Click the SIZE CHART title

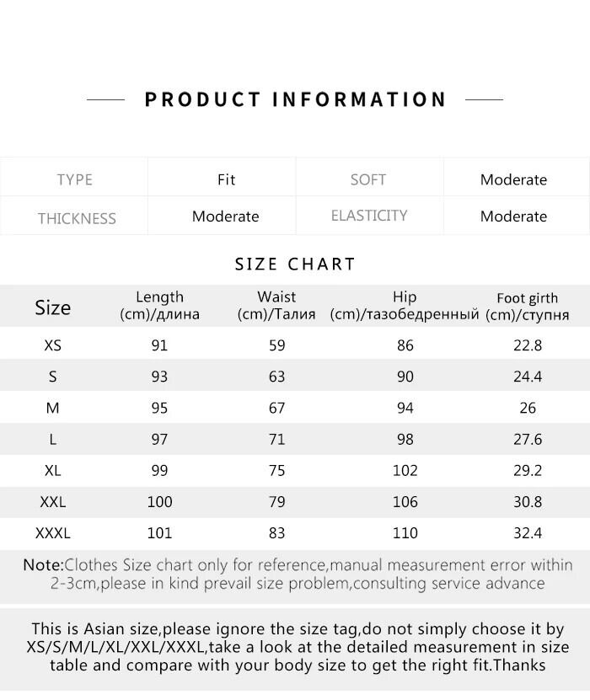click(295, 264)
